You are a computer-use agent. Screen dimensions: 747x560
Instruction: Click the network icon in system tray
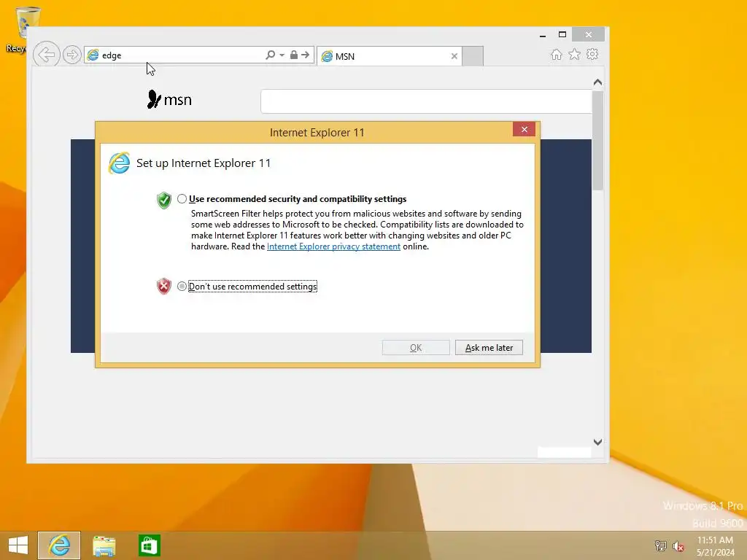coord(660,545)
